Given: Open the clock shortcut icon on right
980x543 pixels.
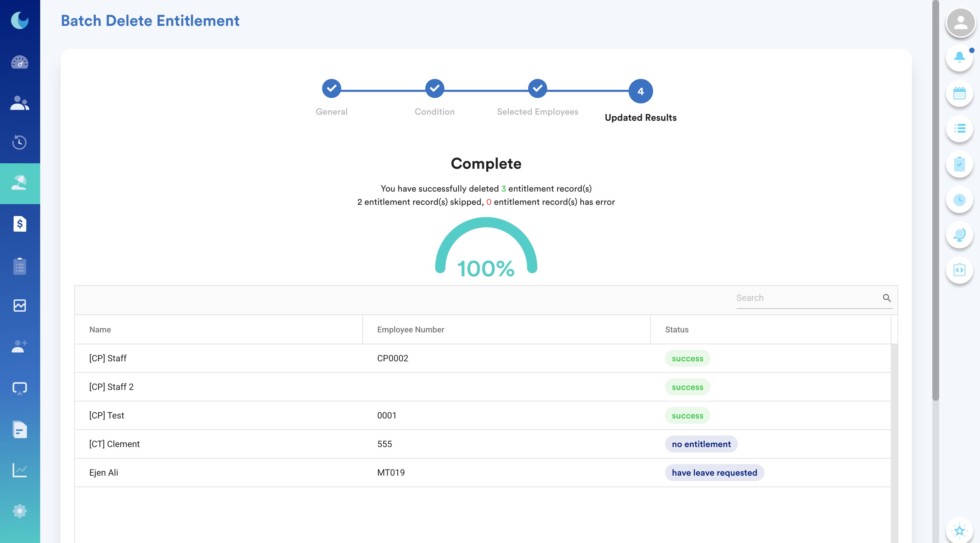Looking at the screenshot, I should (960, 200).
